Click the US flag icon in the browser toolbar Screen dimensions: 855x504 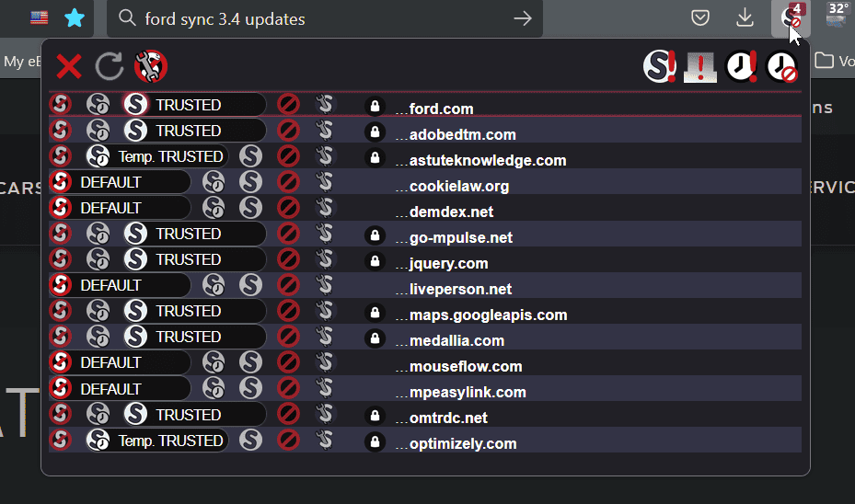[x=40, y=18]
